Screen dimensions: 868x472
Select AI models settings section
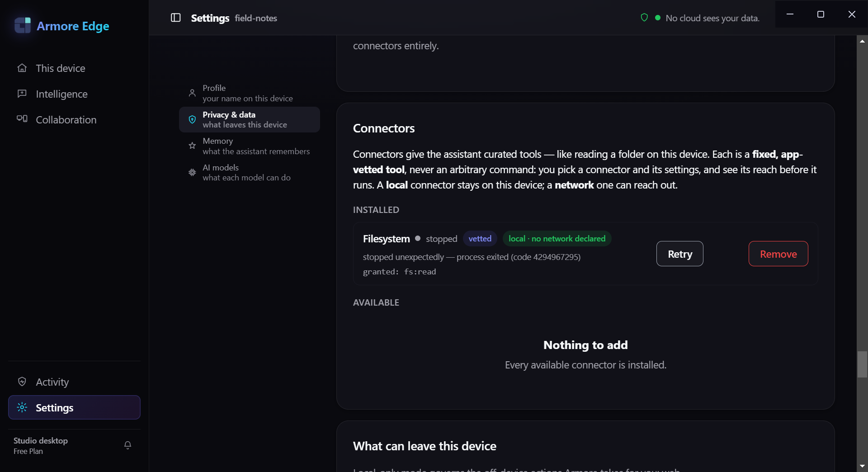click(x=250, y=172)
